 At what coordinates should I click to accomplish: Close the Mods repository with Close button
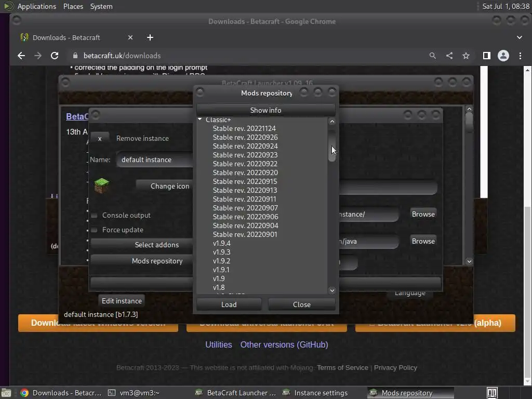pos(302,304)
